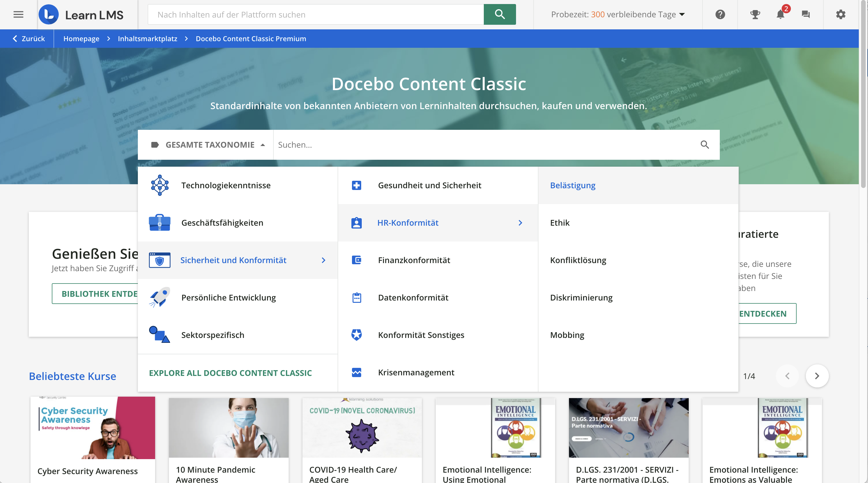Open notifications bell with 2 alerts

(781, 14)
